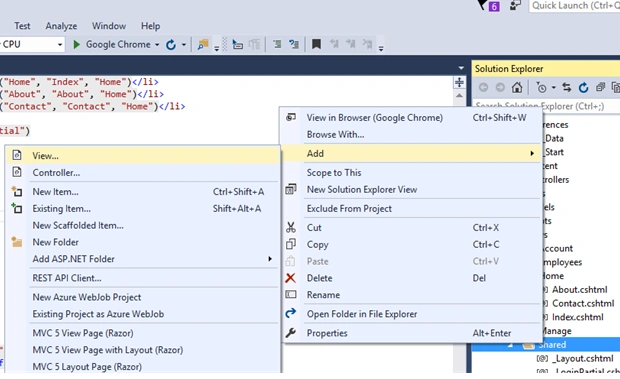Screen dimensions: 620x379
Task: Click the editor scrollbar up arrow
Action: 459,96
